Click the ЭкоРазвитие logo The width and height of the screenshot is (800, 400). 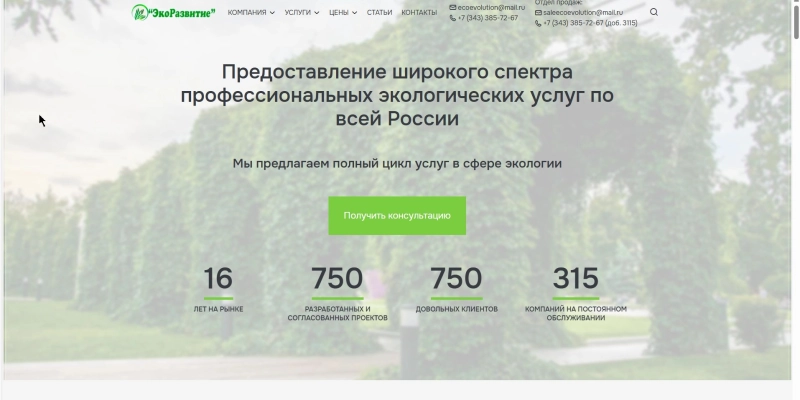pyautogui.click(x=173, y=12)
